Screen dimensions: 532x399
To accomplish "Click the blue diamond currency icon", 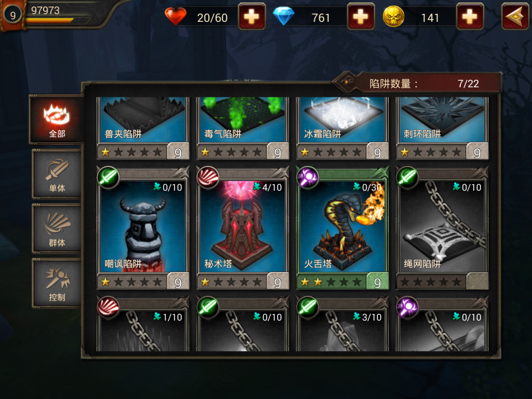I will pyautogui.click(x=284, y=16).
